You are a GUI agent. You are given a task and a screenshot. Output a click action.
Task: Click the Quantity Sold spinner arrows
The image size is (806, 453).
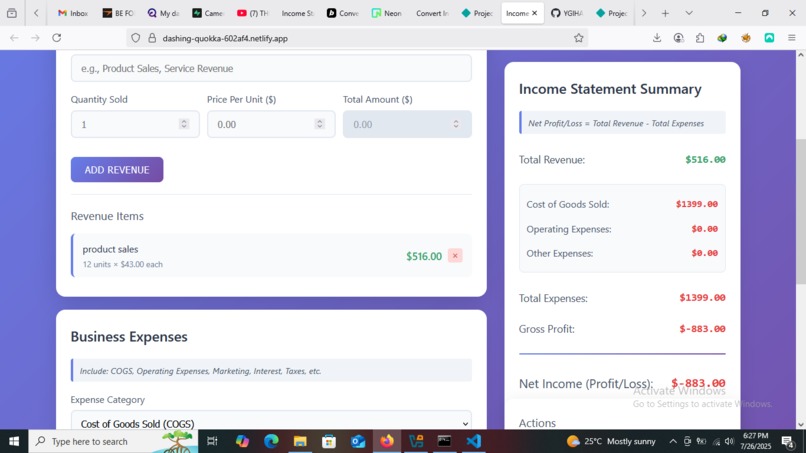[184, 124]
